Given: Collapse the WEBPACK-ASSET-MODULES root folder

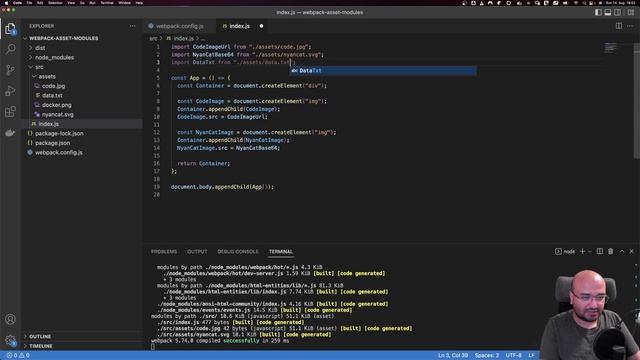Looking at the screenshot, I should [x=82, y=38].
